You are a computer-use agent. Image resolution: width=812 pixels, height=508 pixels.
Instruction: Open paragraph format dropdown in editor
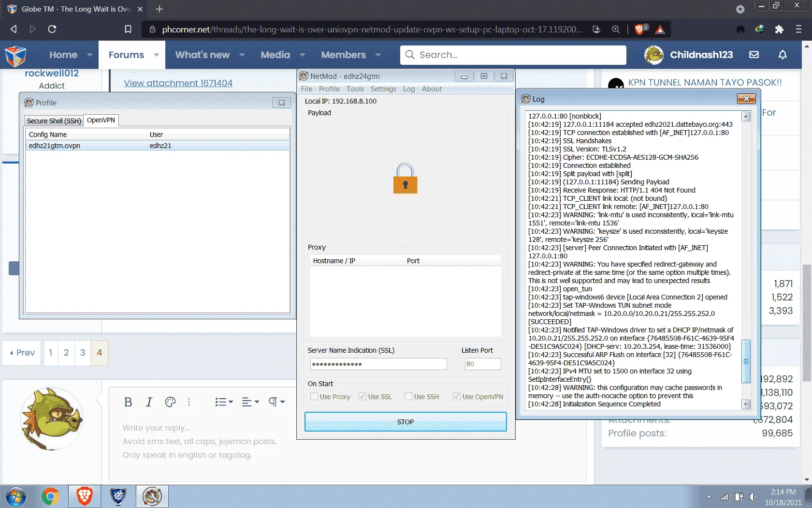click(x=277, y=402)
